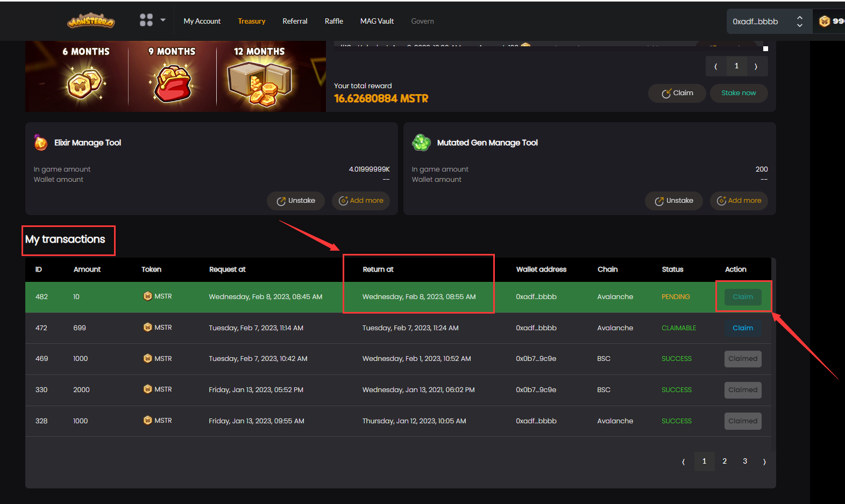Viewport: 845px width, 504px height.
Task: Go to next transactions page arrow
Action: (764, 462)
